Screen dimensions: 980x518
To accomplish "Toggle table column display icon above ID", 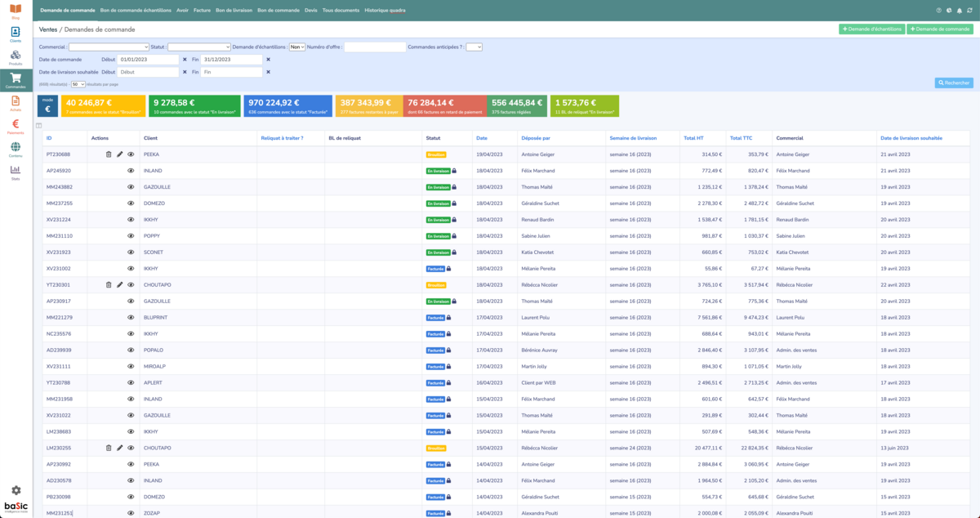I will click(x=39, y=125).
